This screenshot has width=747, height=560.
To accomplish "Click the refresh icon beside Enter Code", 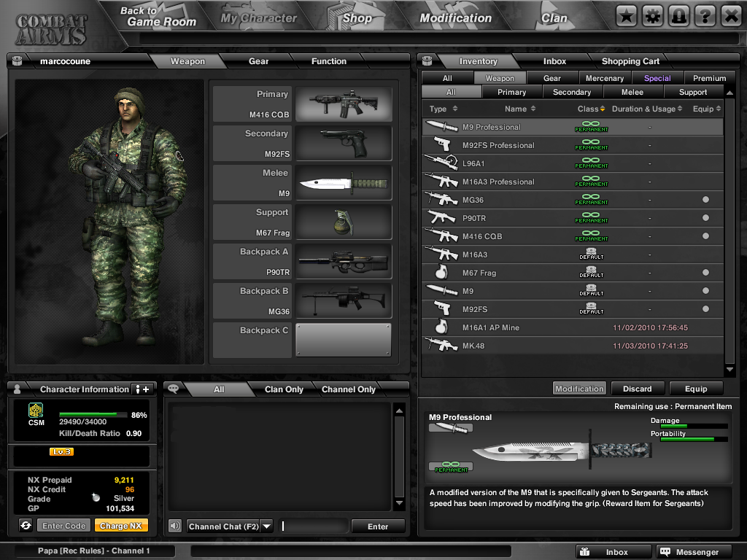I will pos(26,525).
